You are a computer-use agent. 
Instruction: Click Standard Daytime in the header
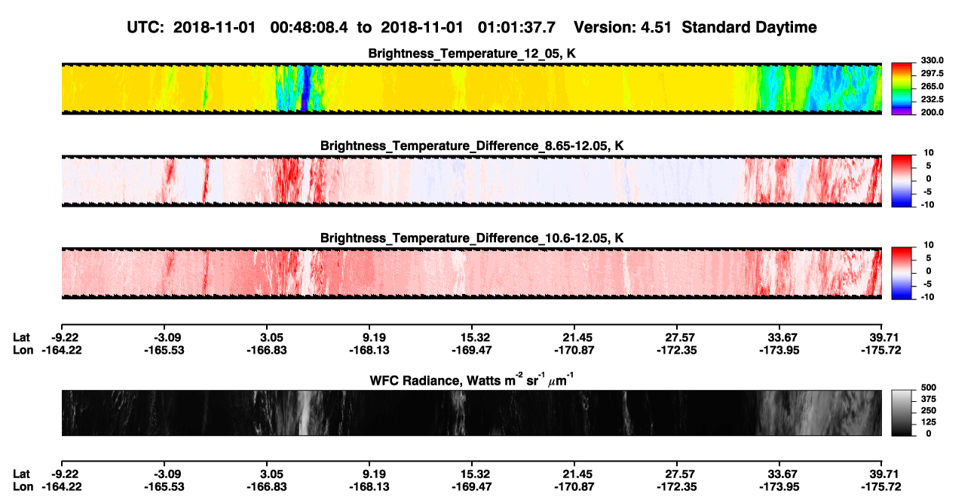point(749,28)
